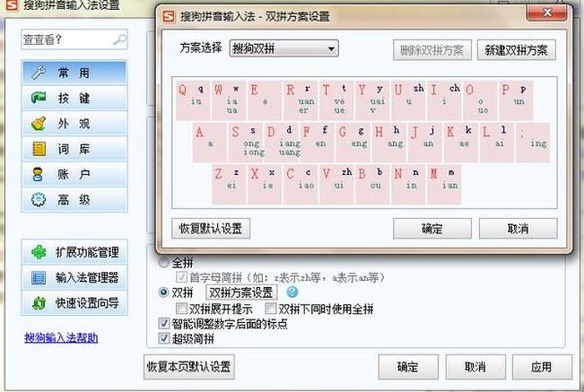The width and height of the screenshot is (584, 392).
Task: Click the green puzzle icon for 扩展功能管理
Action: (38, 252)
